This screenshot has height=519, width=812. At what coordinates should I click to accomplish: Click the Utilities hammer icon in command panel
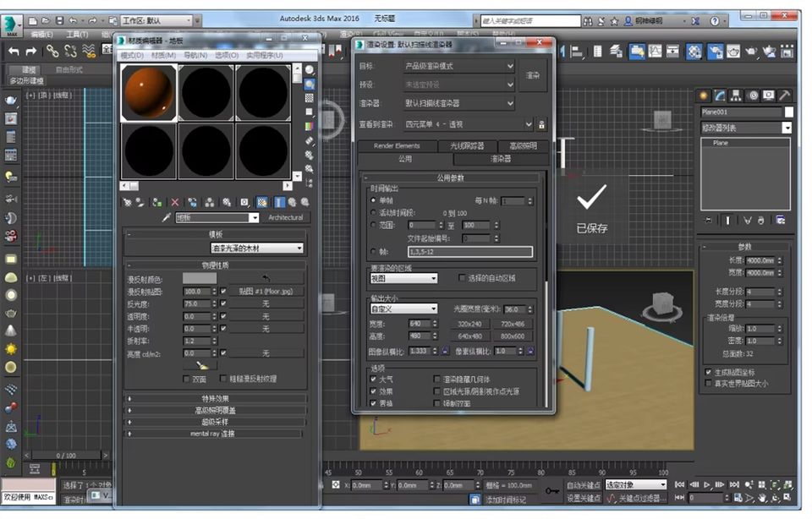[x=784, y=96]
